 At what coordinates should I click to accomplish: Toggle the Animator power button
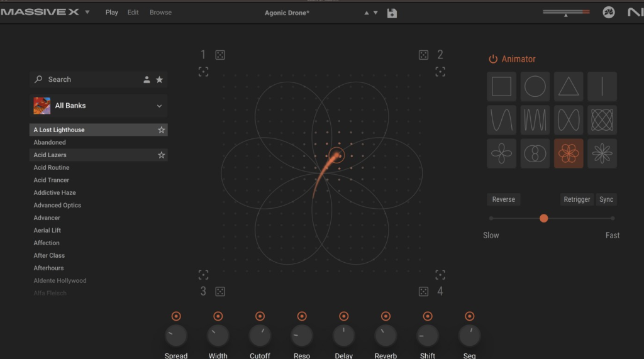pos(493,59)
